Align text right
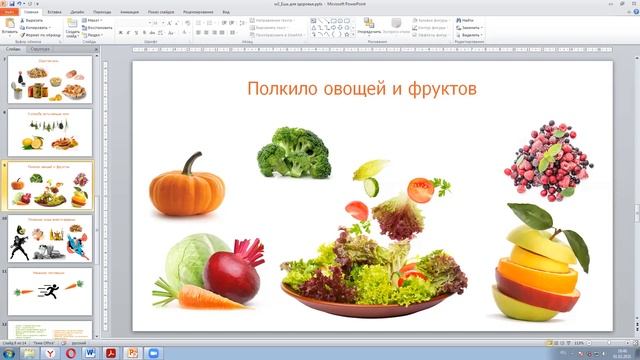Screen dimensions: 640x360 coord(214,33)
